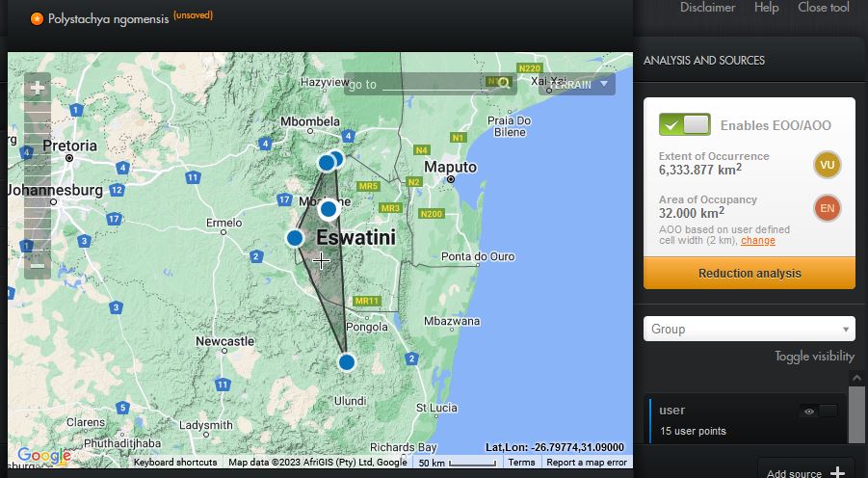Viewport: 868px width, 478px height.
Task: Click the orange icon beside Polystachya ngomensis
Action: [37, 18]
